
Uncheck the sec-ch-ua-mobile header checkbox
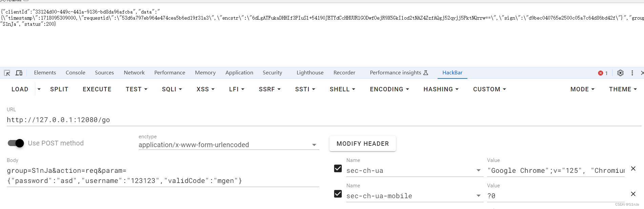tap(338, 194)
